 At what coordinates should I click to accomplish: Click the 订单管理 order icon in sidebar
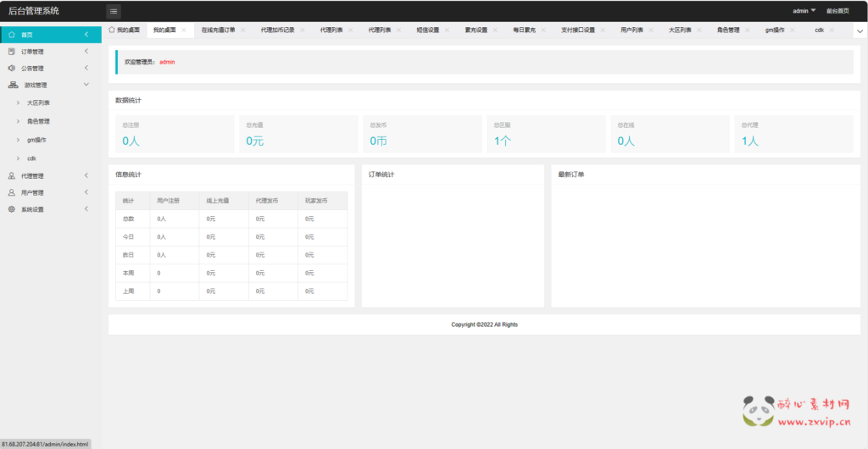12,52
